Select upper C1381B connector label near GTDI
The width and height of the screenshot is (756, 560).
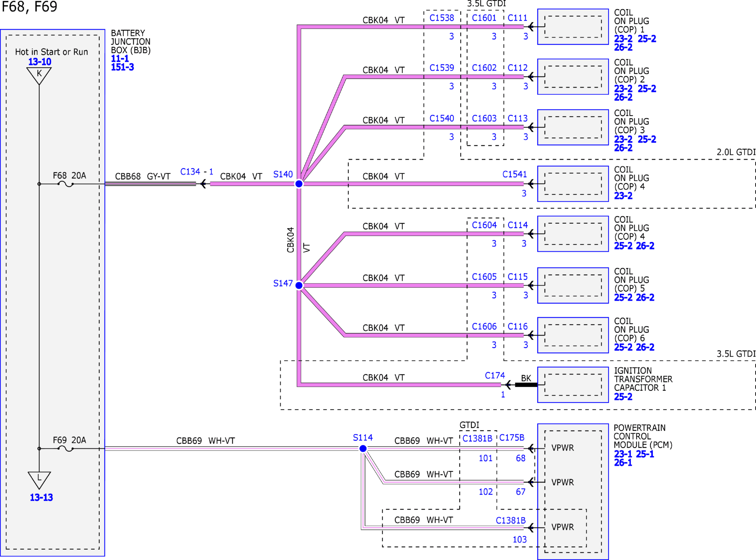point(477,439)
